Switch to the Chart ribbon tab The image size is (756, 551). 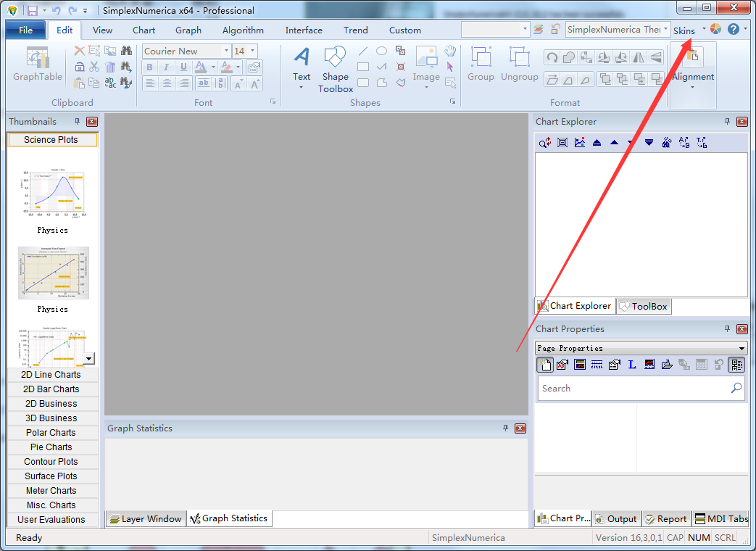point(144,30)
